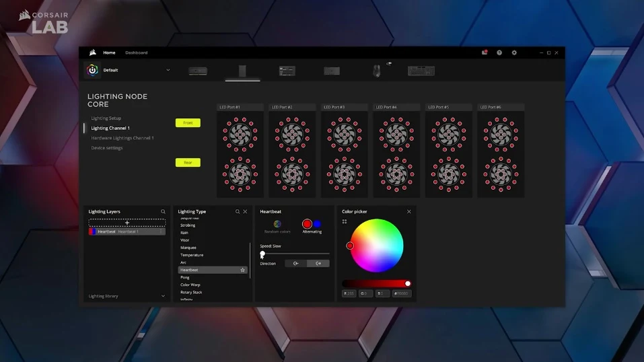The image size is (644, 362).
Task: Select the keyboard device icon
Action: [x=421, y=71]
